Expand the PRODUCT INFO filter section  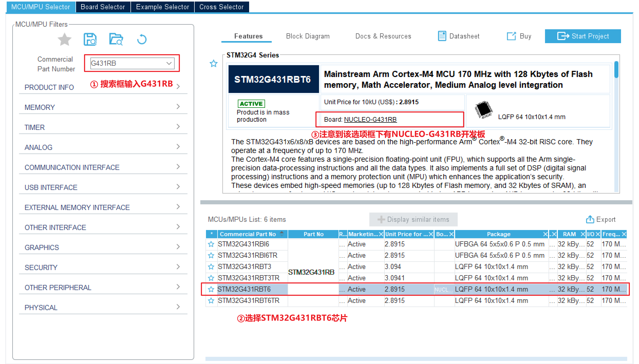103,87
